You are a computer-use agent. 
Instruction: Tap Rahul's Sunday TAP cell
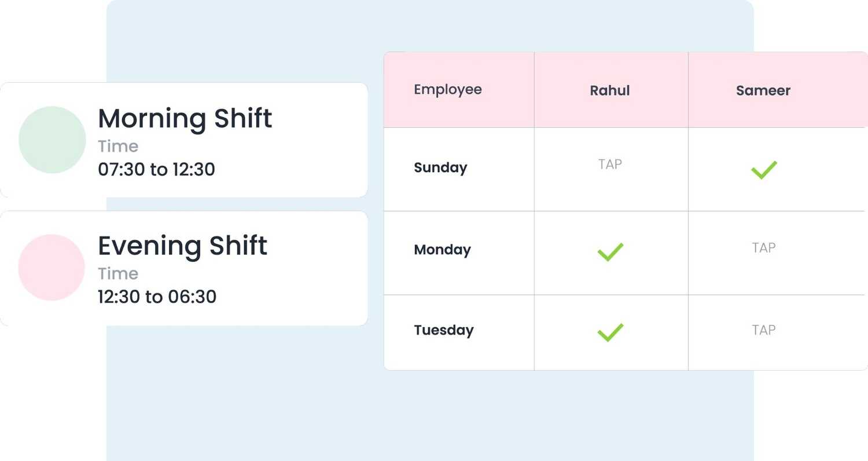pyautogui.click(x=610, y=164)
